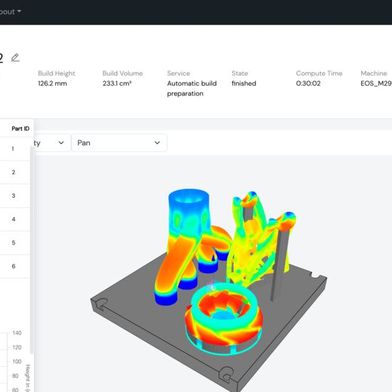Click the parts table vertical scrollbar
The image size is (392, 392).
pyautogui.click(x=32, y=250)
